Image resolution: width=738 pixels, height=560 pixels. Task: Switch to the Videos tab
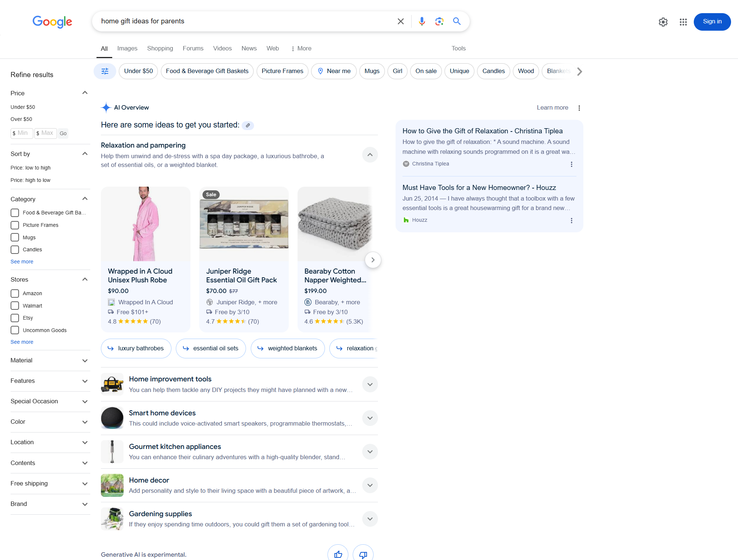(222, 48)
